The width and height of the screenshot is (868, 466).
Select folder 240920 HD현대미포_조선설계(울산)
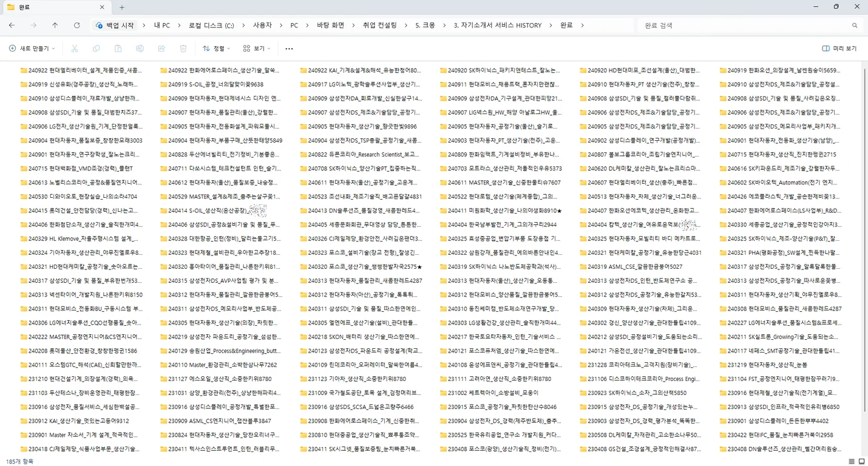point(639,70)
